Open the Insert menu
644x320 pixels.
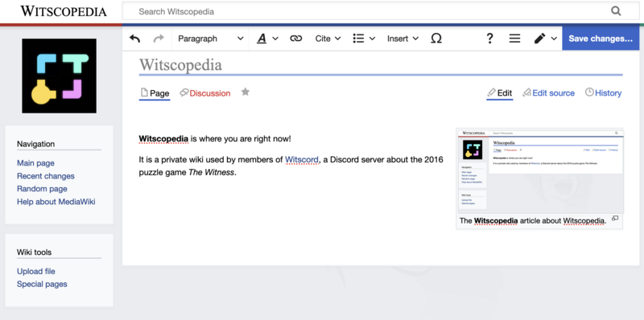tap(402, 39)
